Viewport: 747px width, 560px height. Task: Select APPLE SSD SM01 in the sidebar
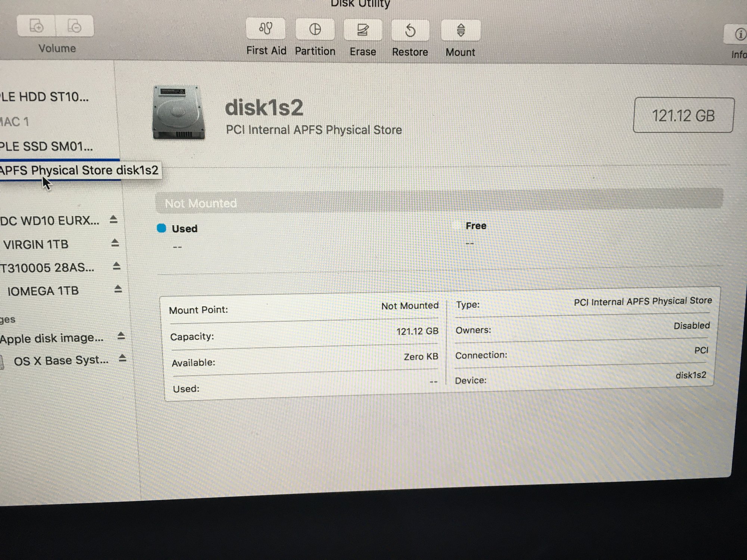tap(47, 146)
